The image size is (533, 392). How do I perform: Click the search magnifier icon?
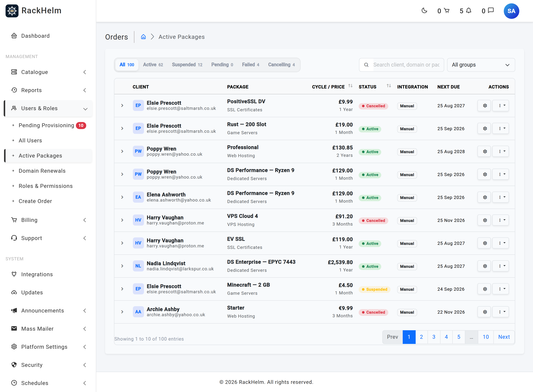pos(366,65)
